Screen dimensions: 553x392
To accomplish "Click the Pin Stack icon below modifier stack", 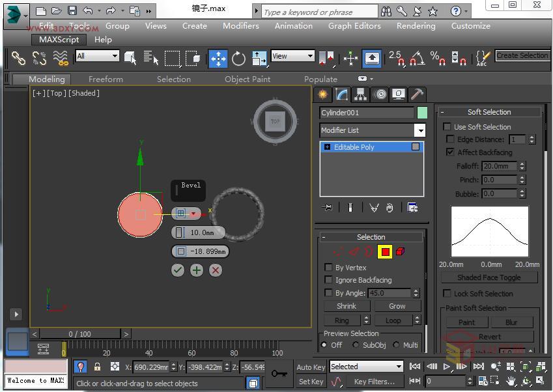I will point(328,207).
